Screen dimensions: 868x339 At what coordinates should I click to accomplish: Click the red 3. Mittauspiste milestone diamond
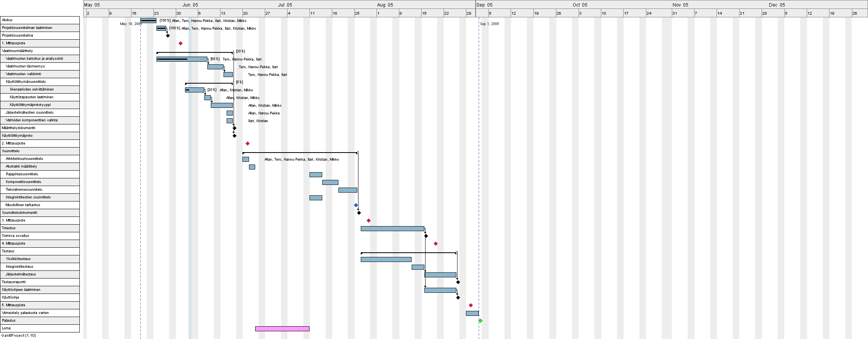(368, 221)
